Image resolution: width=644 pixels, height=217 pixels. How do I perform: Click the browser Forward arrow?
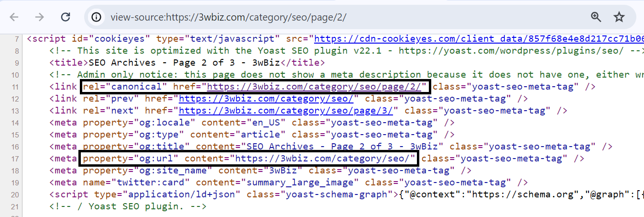40,17
